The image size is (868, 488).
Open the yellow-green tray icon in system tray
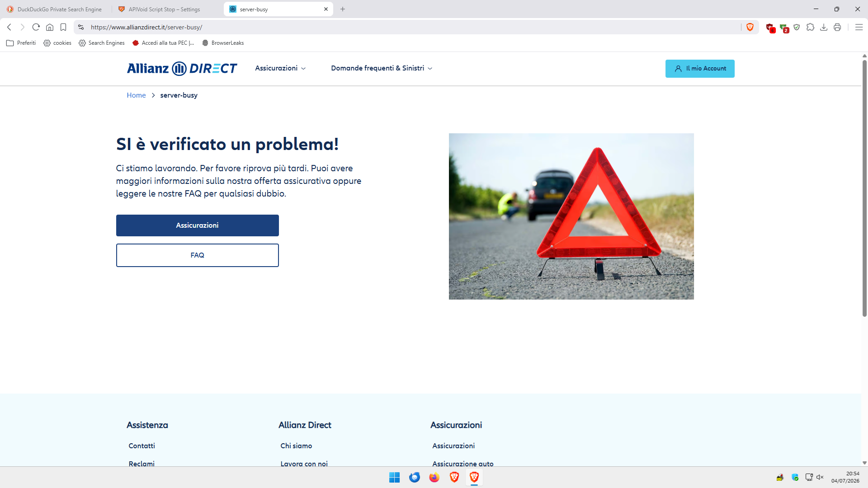(x=780, y=477)
